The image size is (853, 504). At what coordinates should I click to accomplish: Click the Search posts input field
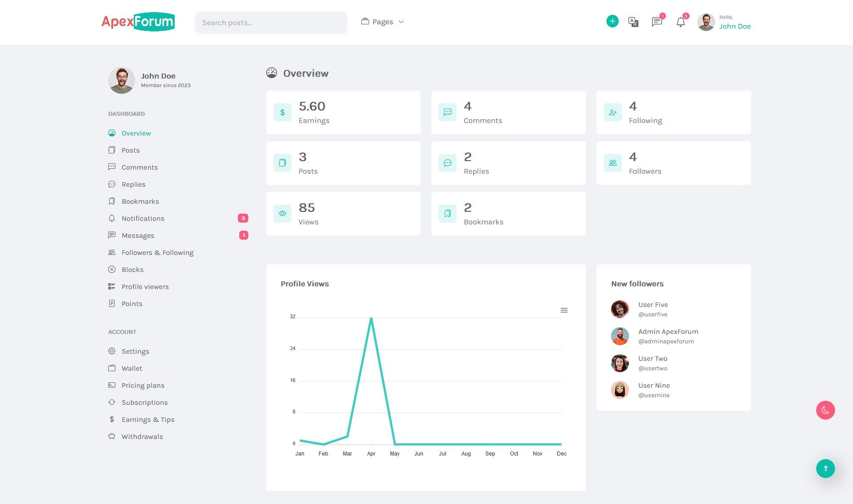271,22
